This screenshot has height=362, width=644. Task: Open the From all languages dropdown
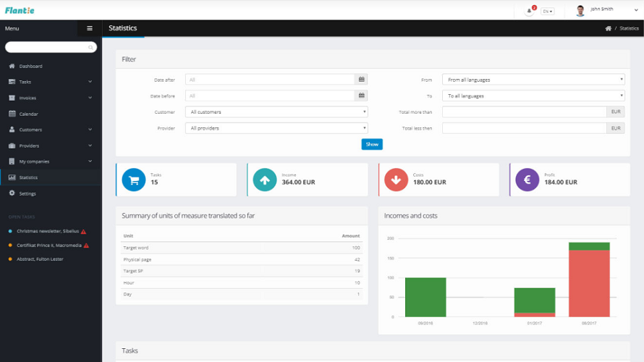pyautogui.click(x=533, y=80)
